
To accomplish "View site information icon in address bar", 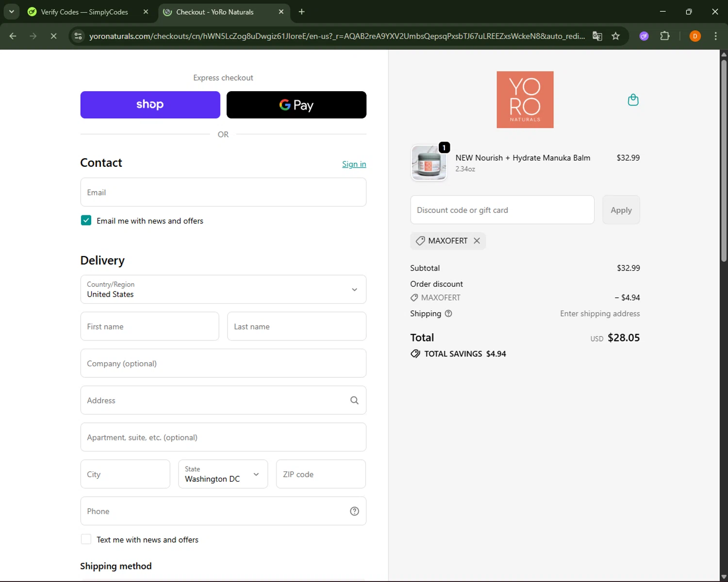I will (x=78, y=36).
